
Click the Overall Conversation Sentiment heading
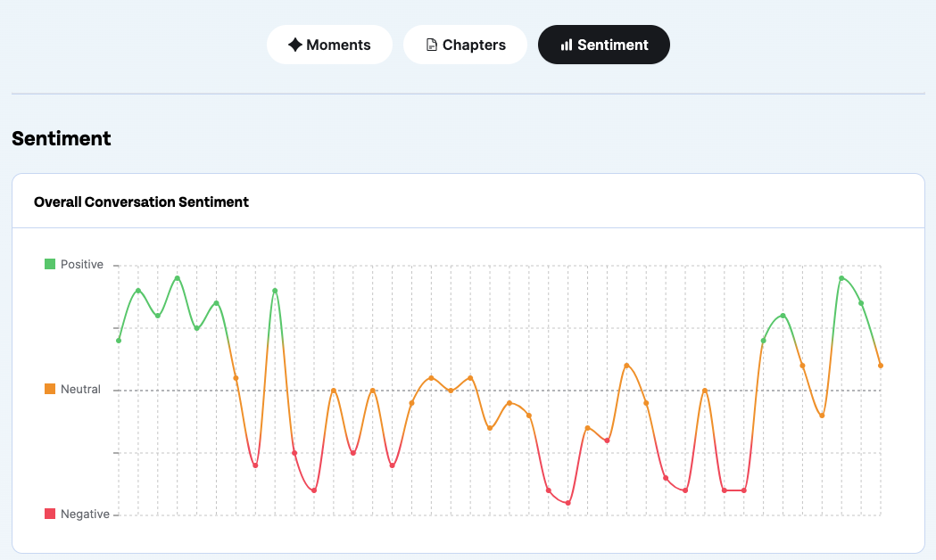142,202
